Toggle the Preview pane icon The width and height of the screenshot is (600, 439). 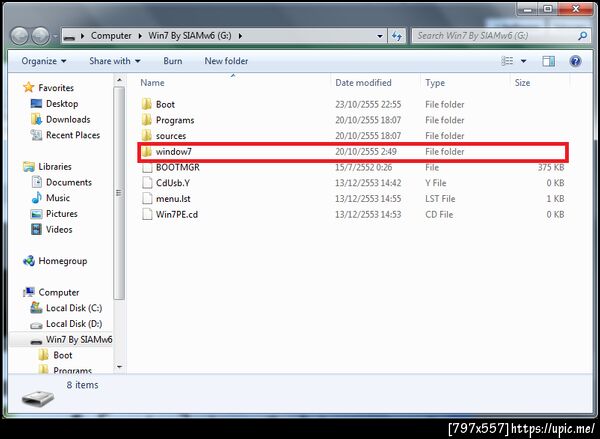tap(548, 61)
